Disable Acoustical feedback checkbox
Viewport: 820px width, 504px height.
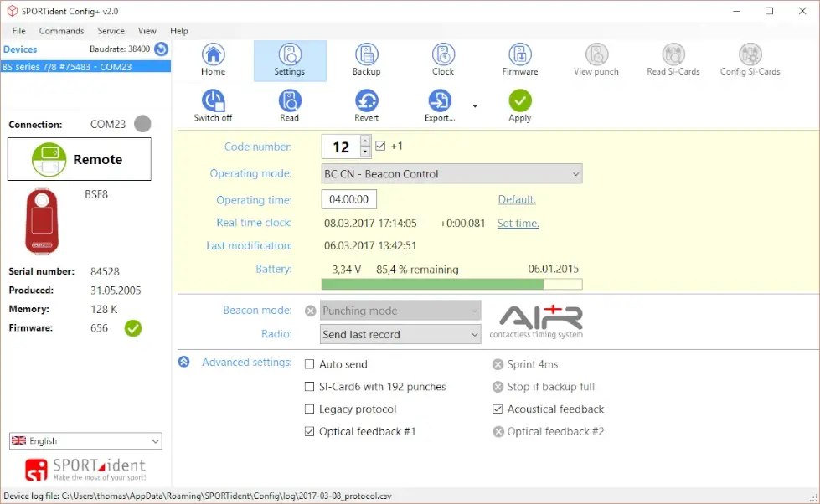tap(498, 409)
